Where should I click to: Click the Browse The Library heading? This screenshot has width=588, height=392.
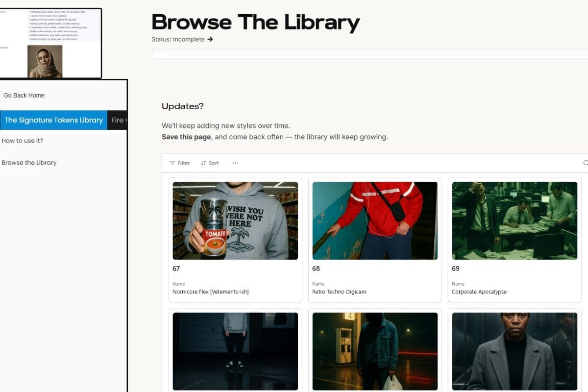256,23
